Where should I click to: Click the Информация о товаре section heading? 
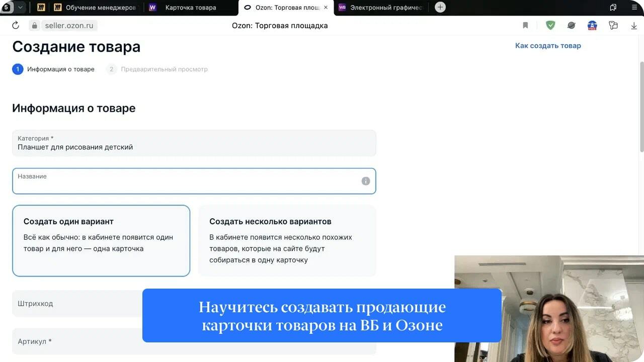(73, 108)
